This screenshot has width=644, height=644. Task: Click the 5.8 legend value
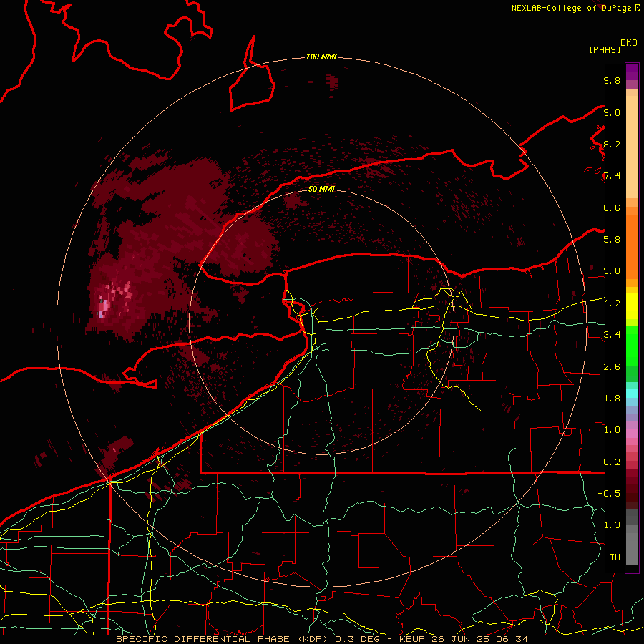click(x=612, y=240)
